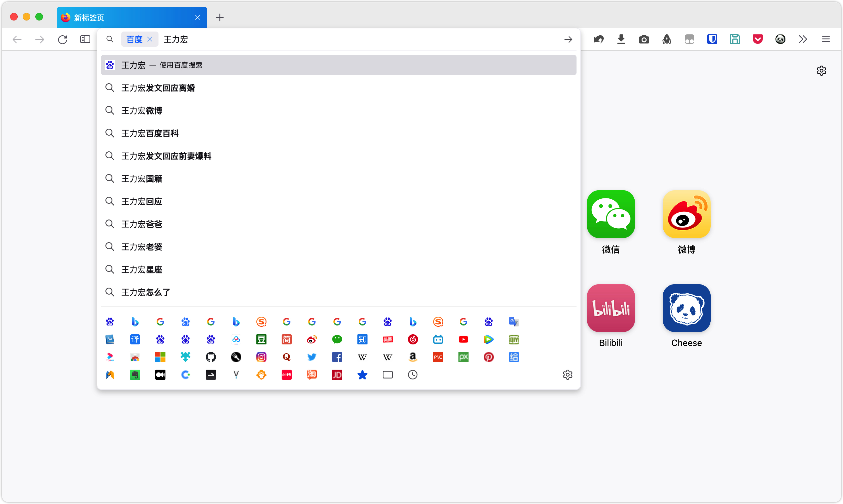The image size is (843, 504).
Task: Click the Evernote search shortcut icon
Action: point(135,375)
